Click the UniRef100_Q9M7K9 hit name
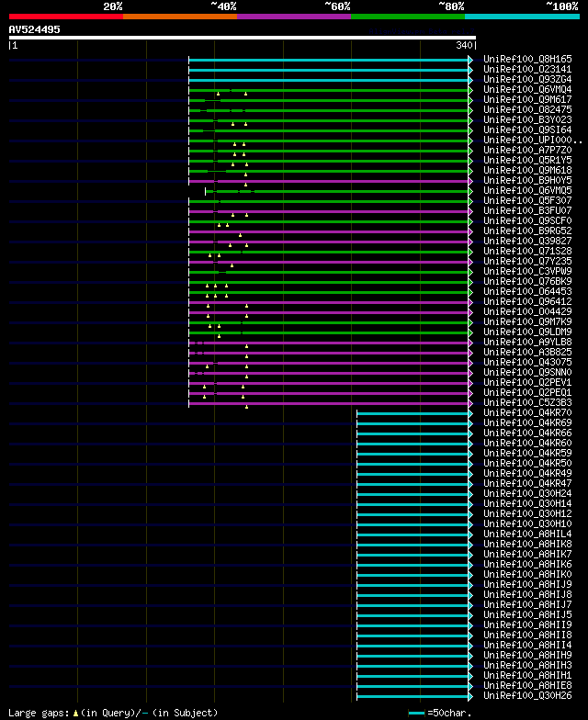The image size is (588, 720). pos(527,321)
